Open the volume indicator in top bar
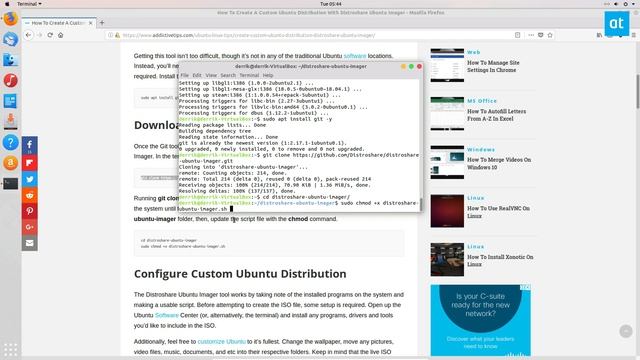 (x=616, y=4)
